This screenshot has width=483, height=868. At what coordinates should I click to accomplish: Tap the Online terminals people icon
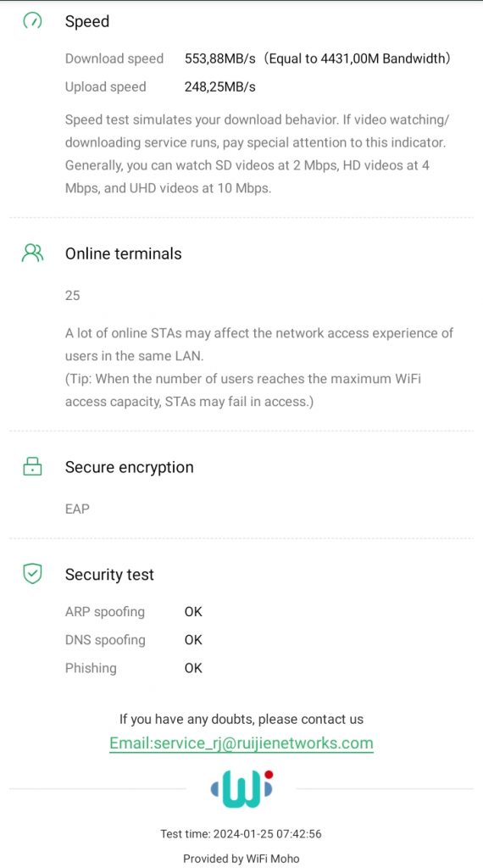tap(32, 253)
